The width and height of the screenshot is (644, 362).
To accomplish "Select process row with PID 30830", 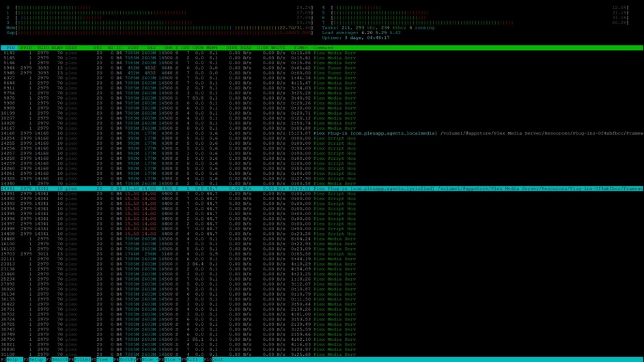I will point(322,349).
